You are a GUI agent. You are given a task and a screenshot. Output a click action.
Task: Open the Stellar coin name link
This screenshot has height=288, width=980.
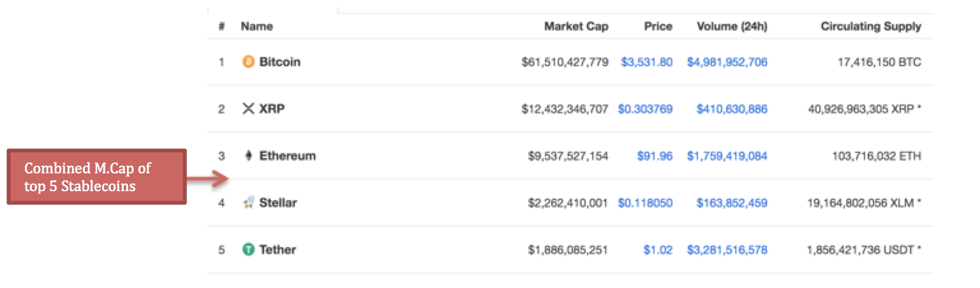click(278, 203)
